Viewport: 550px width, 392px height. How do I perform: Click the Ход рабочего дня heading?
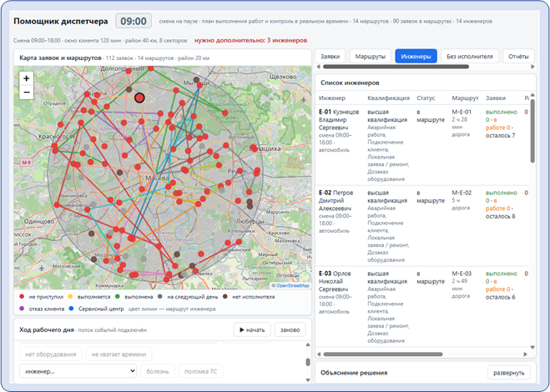click(x=46, y=330)
